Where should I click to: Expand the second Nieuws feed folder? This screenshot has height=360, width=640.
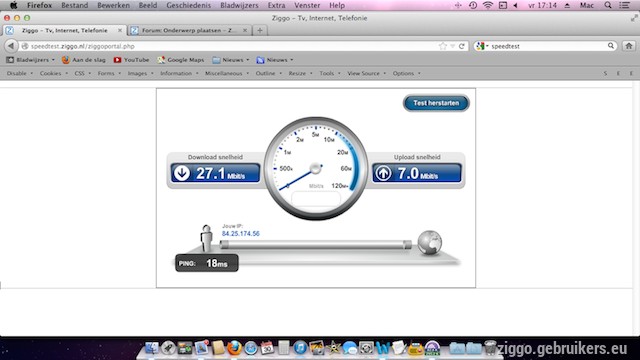point(275,60)
